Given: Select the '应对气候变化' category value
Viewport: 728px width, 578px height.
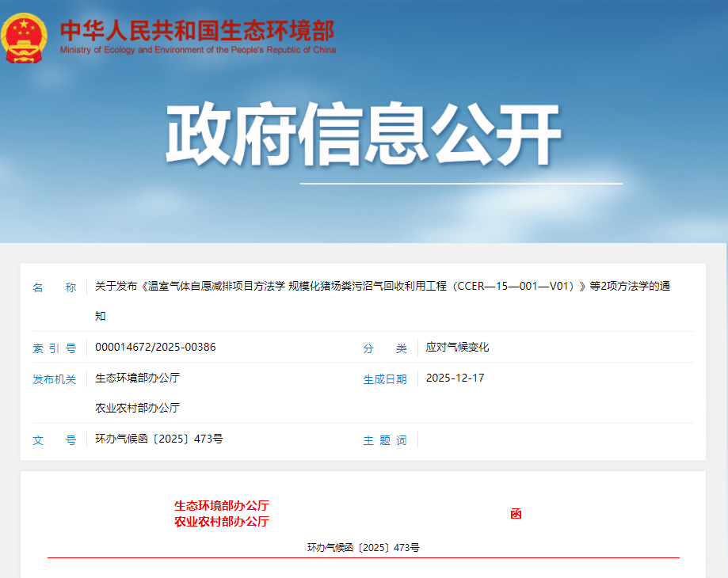Looking at the screenshot, I should (457, 348).
